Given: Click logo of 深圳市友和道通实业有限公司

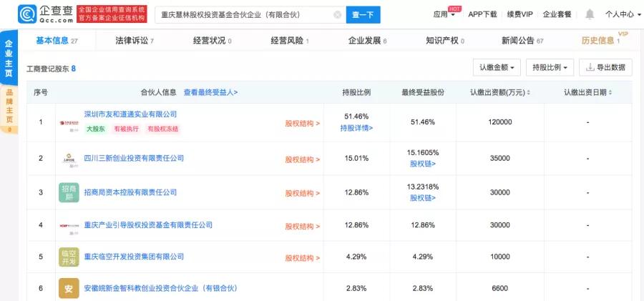Looking at the screenshot, I should pos(69,123).
